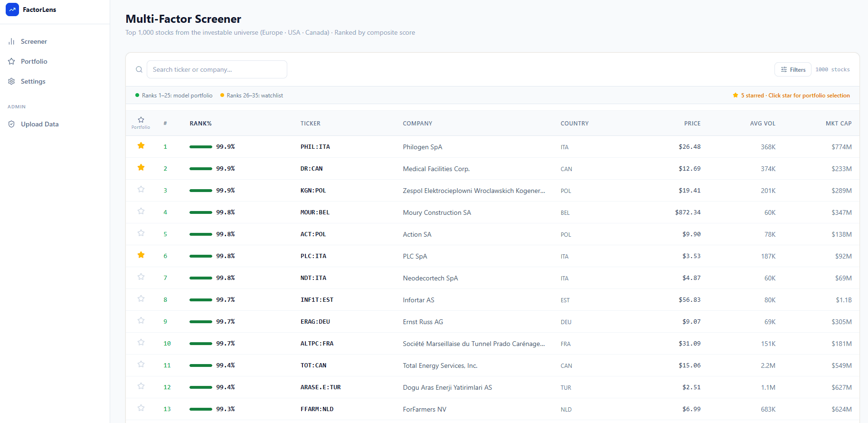Unstar Medical Facilities Corp.
The width and height of the screenshot is (868, 423).
(141, 168)
